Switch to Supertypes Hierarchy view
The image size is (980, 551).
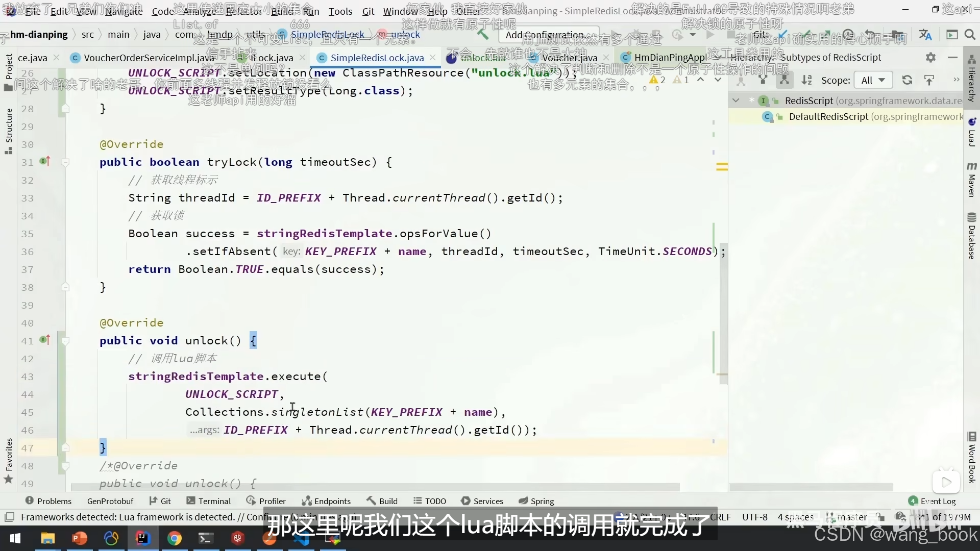click(763, 80)
